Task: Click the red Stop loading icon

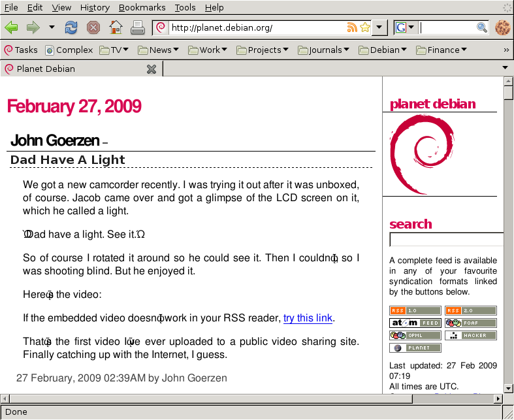Action: coord(93,27)
